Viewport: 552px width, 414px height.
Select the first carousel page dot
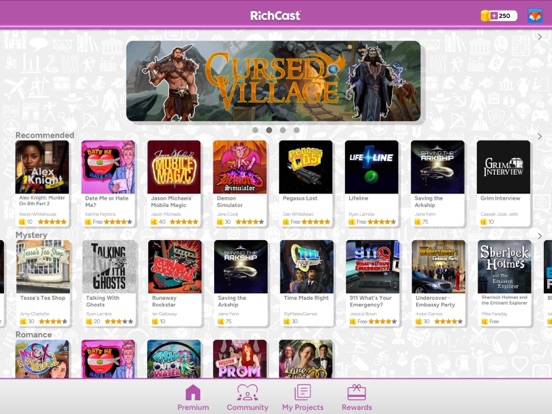click(x=255, y=130)
